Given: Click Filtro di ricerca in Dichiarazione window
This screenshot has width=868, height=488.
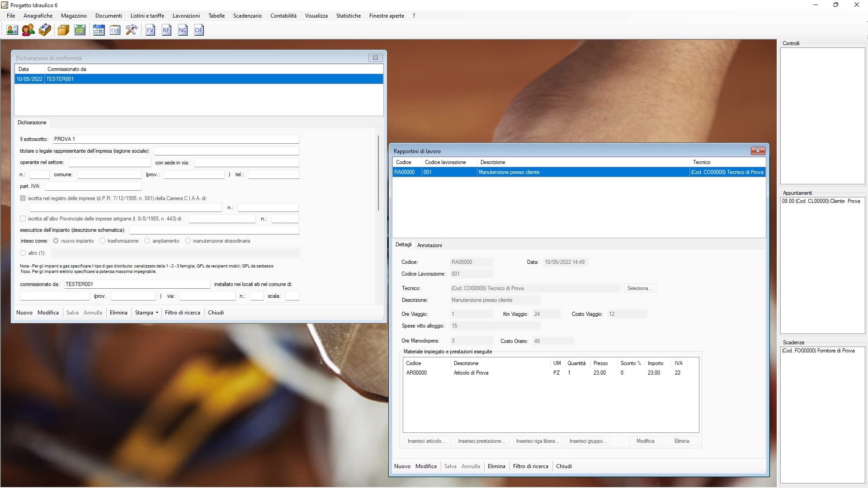Looking at the screenshot, I should pyautogui.click(x=183, y=313).
